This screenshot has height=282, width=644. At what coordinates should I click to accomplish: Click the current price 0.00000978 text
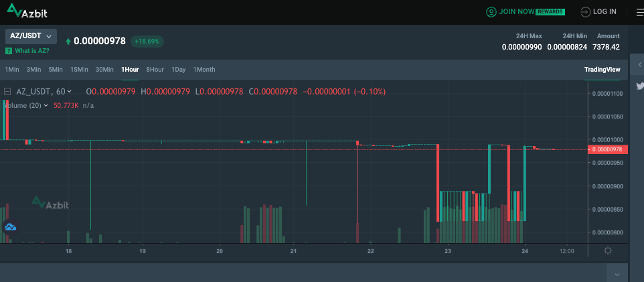100,41
